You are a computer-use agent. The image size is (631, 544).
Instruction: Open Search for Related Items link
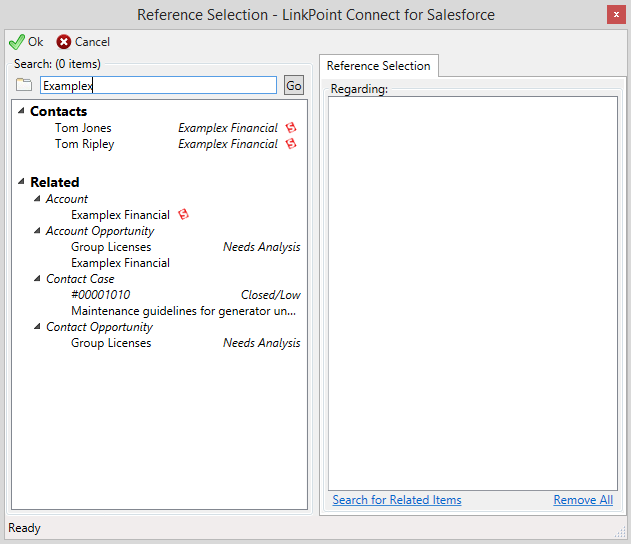click(397, 500)
